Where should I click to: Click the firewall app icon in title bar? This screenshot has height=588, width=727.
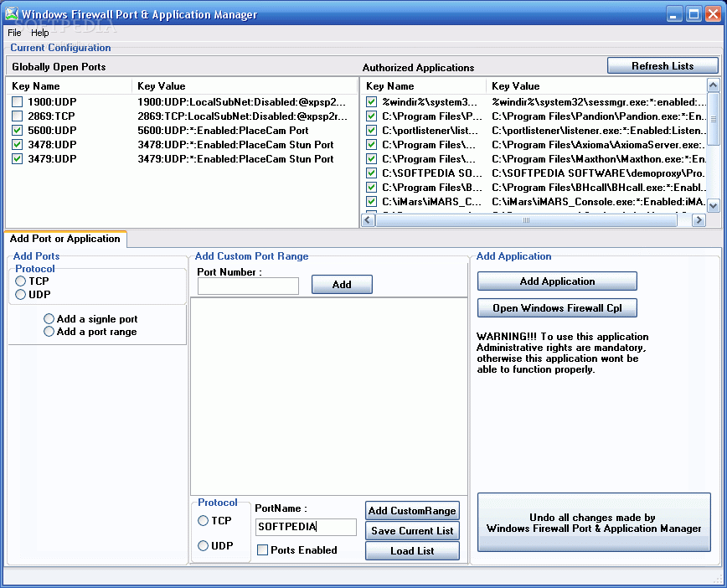pyautogui.click(x=12, y=13)
